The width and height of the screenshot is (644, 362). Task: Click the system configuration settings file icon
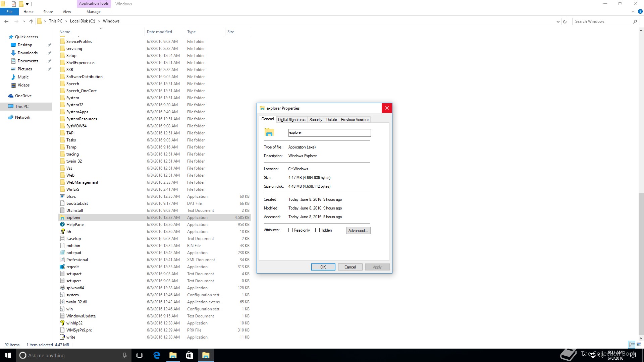click(x=62, y=295)
